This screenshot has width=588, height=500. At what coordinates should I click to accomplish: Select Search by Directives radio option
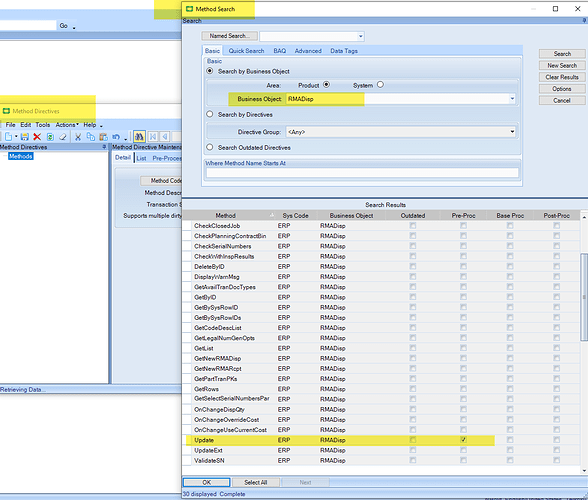210,114
